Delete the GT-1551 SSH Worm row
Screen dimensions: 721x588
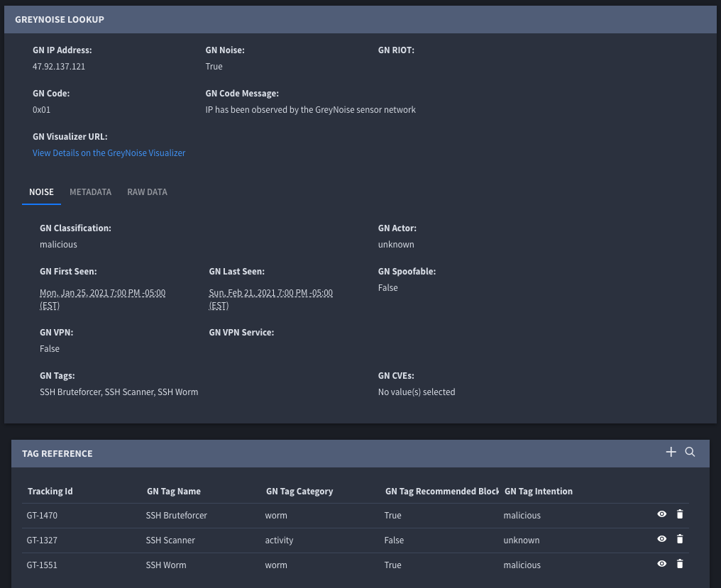(x=680, y=564)
